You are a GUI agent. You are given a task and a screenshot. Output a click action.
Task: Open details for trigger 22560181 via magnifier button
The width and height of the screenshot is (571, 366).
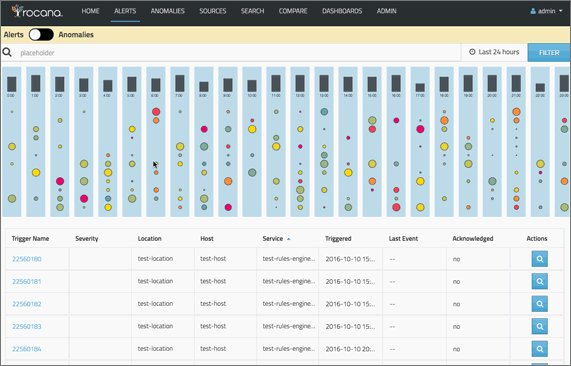click(x=540, y=282)
